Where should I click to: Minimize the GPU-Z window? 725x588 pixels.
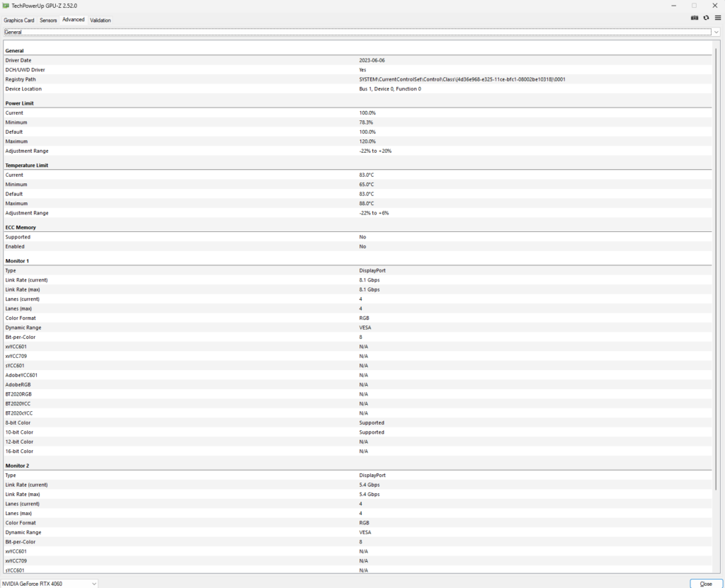674,6
